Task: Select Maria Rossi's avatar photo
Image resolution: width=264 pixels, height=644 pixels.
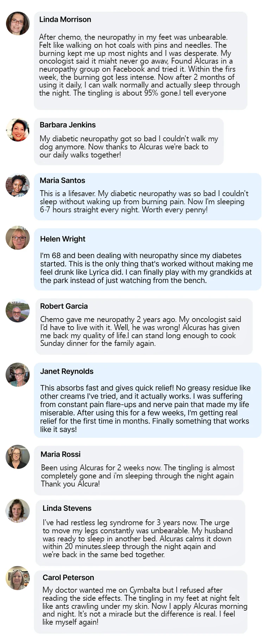Action: click(x=18, y=457)
